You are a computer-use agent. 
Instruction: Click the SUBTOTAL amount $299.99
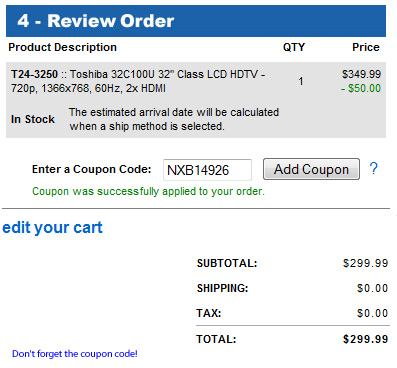(x=365, y=263)
